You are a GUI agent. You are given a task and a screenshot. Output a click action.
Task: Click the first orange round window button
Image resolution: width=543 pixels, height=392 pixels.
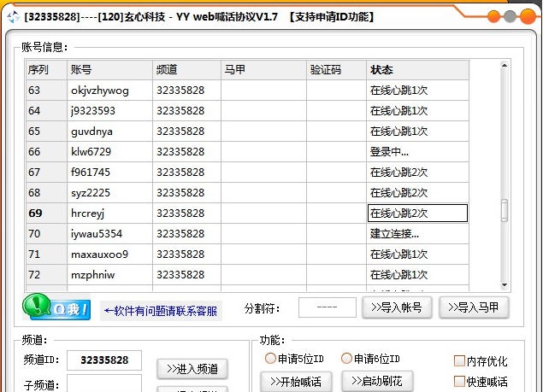[x=493, y=16]
